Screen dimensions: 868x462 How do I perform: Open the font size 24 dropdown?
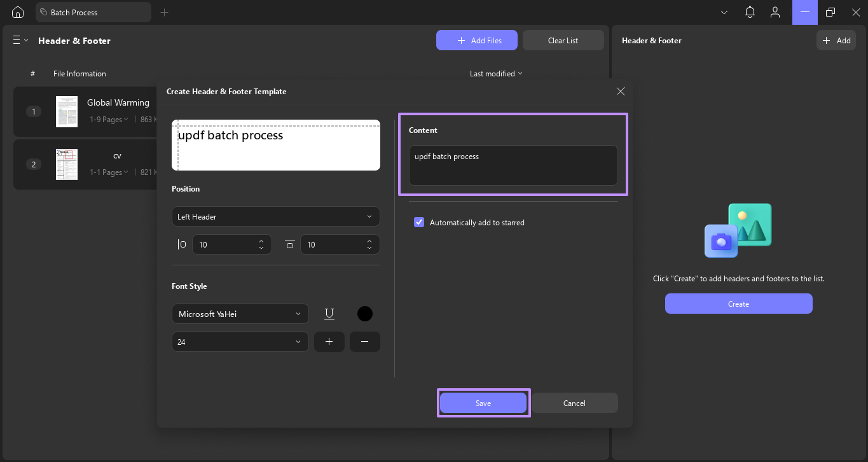(x=240, y=342)
